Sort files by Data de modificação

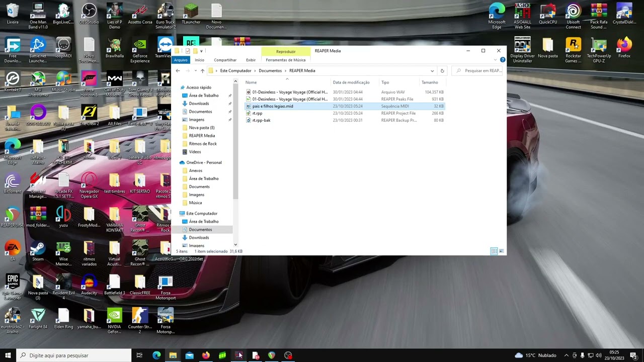click(351, 82)
